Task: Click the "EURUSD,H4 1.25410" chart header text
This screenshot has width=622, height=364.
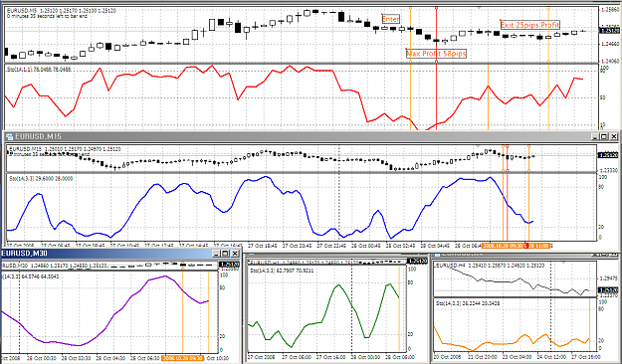Action: (x=490, y=266)
